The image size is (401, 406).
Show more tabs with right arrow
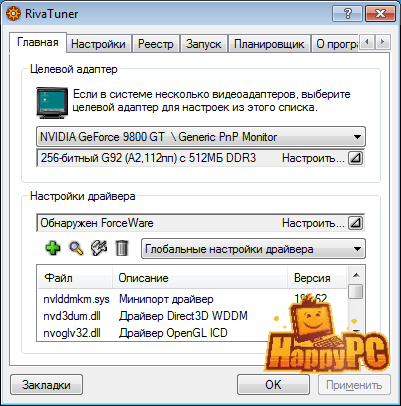click(383, 42)
